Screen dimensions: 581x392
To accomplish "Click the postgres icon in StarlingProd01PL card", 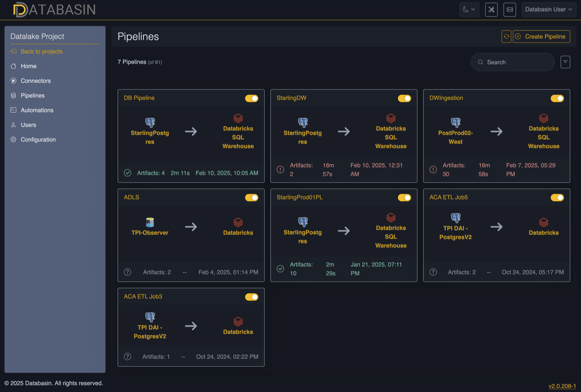I will pos(303,222).
